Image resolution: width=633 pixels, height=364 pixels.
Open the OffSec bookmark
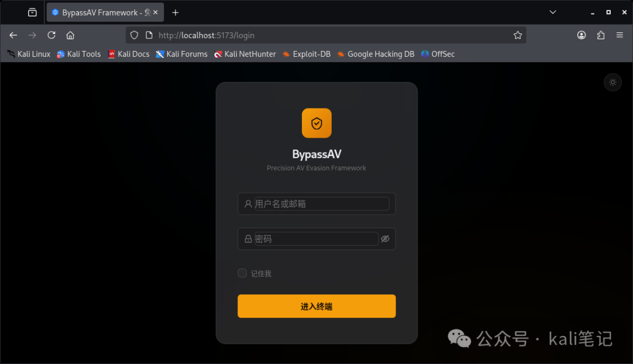[x=438, y=54]
